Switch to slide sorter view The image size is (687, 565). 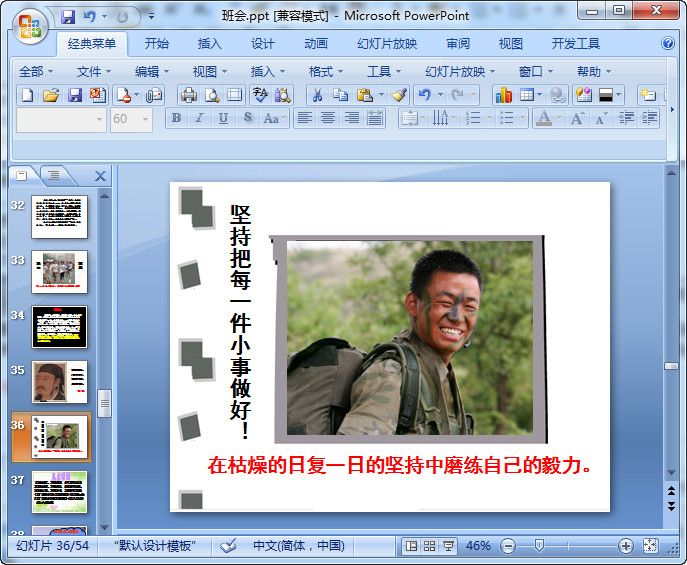[x=429, y=546]
